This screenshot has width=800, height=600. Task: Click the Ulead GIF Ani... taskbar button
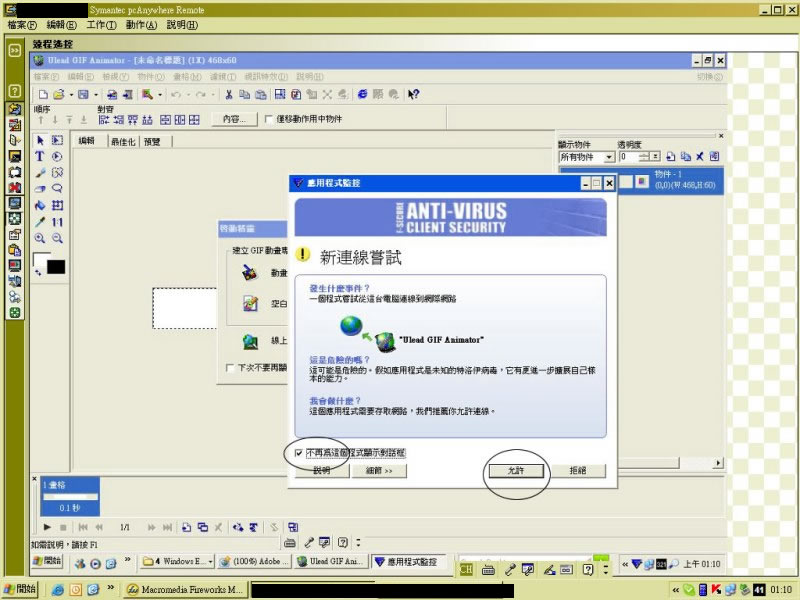point(331,561)
